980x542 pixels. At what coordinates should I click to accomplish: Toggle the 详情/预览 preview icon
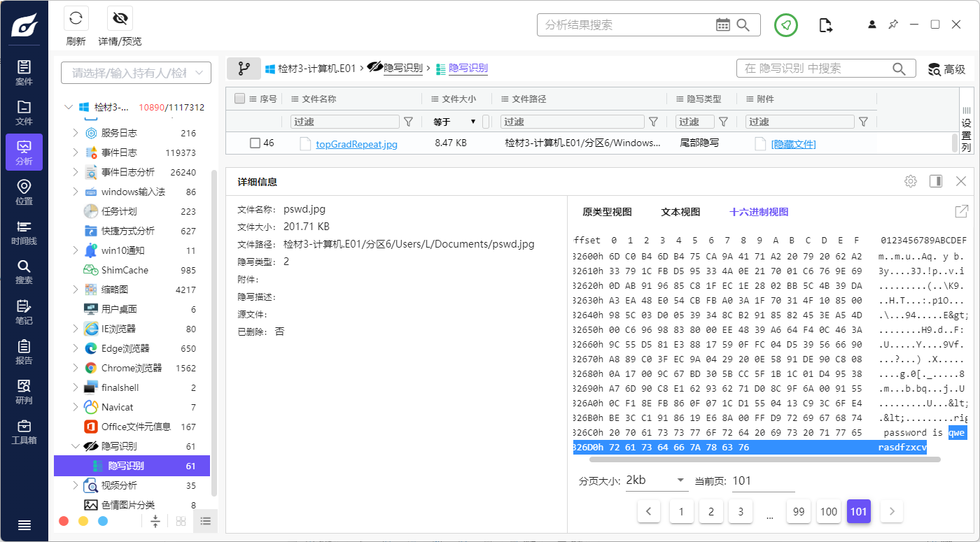tap(119, 18)
